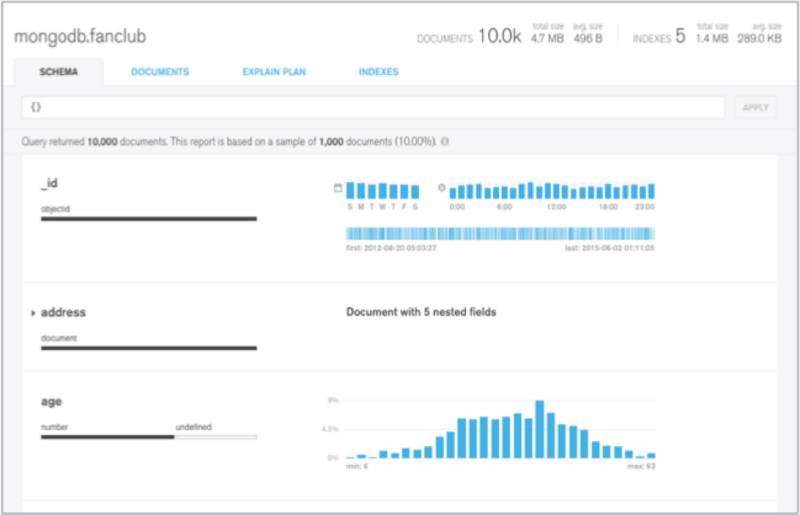Click the _id date range timeline strip
Image resolution: width=800 pixels, height=515 pixels.
coord(500,234)
